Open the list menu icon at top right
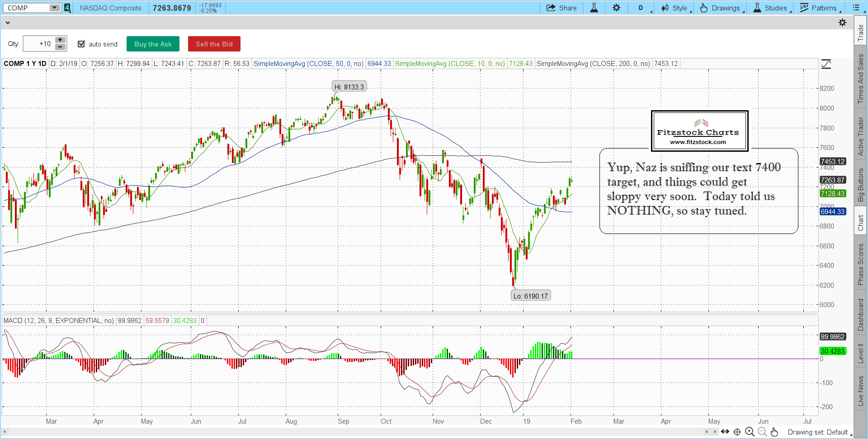 click(856, 8)
